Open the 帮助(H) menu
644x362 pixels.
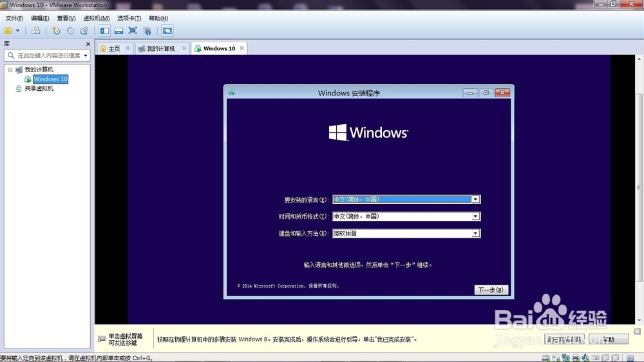click(158, 18)
